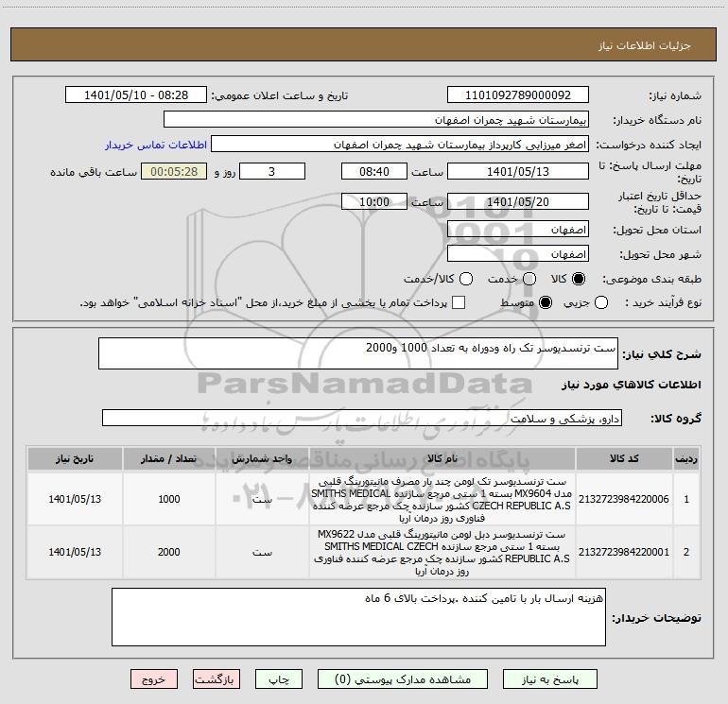Open اطلاعات تماس خریدار link
This screenshot has height=704, width=728.
pyautogui.click(x=156, y=145)
